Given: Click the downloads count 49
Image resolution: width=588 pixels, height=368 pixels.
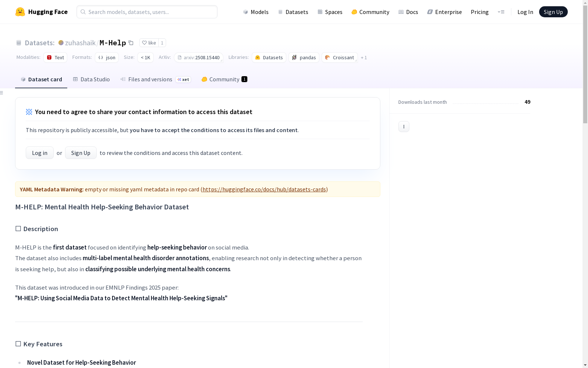Looking at the screenshot, I should click(x=527, y=102).
